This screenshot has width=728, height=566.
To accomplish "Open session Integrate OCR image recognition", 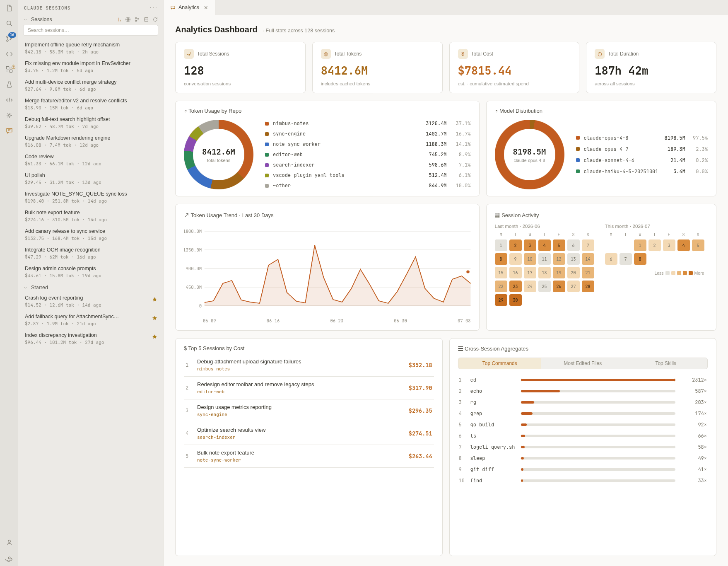I will pyautogui.click(x=91, y=253).
